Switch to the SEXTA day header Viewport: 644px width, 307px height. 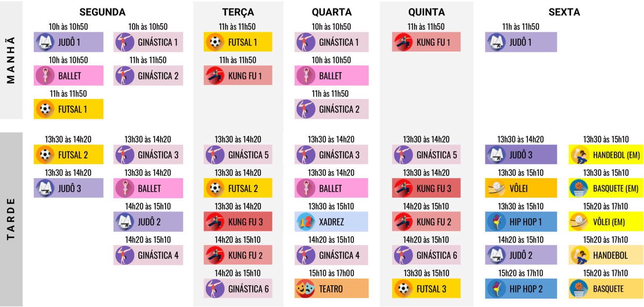click(x=564, y=12)
